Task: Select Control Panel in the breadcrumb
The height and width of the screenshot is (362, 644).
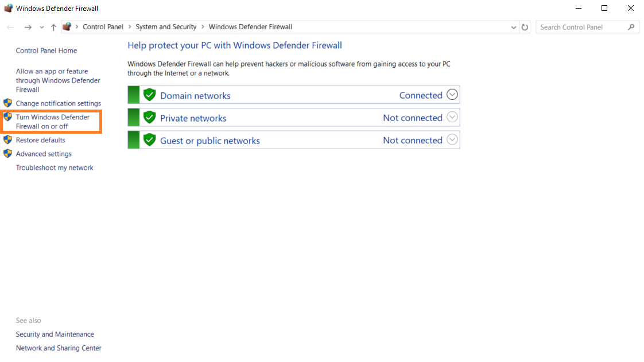Action: [103, 26]
